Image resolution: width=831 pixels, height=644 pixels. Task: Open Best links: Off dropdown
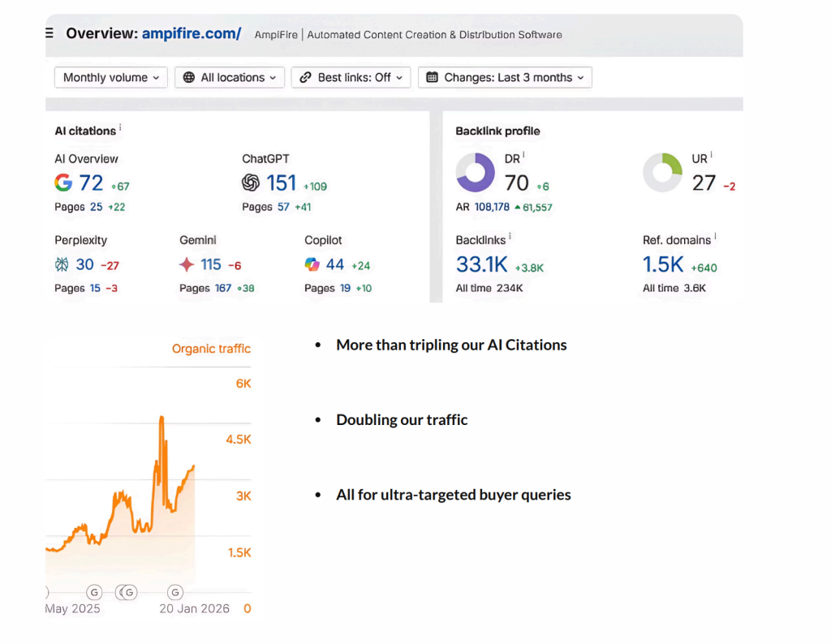[351, 77]
